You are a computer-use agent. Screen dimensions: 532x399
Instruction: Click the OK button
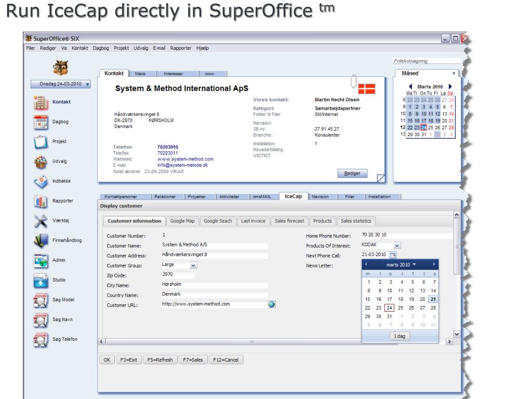[107, 360]
